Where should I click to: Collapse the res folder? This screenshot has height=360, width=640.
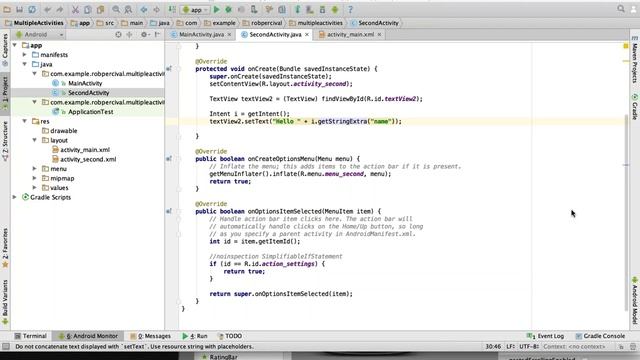25,121
